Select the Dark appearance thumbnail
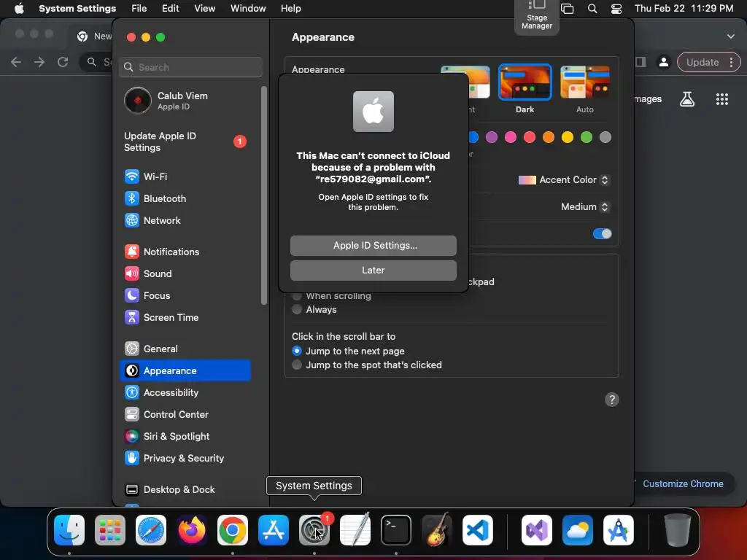This screenshot has width=747, height=560. coord(525,82)
